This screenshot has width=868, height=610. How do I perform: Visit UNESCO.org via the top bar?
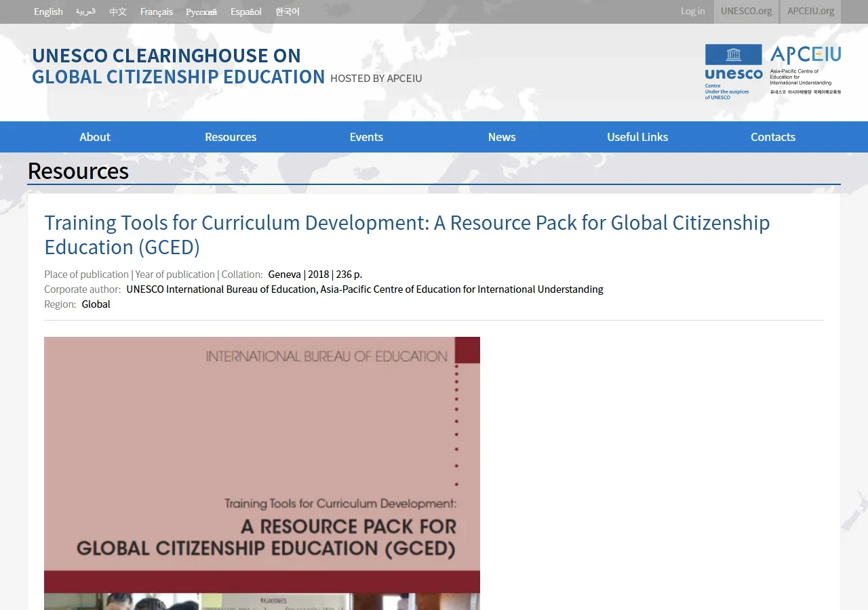click(x=746, y=12)
